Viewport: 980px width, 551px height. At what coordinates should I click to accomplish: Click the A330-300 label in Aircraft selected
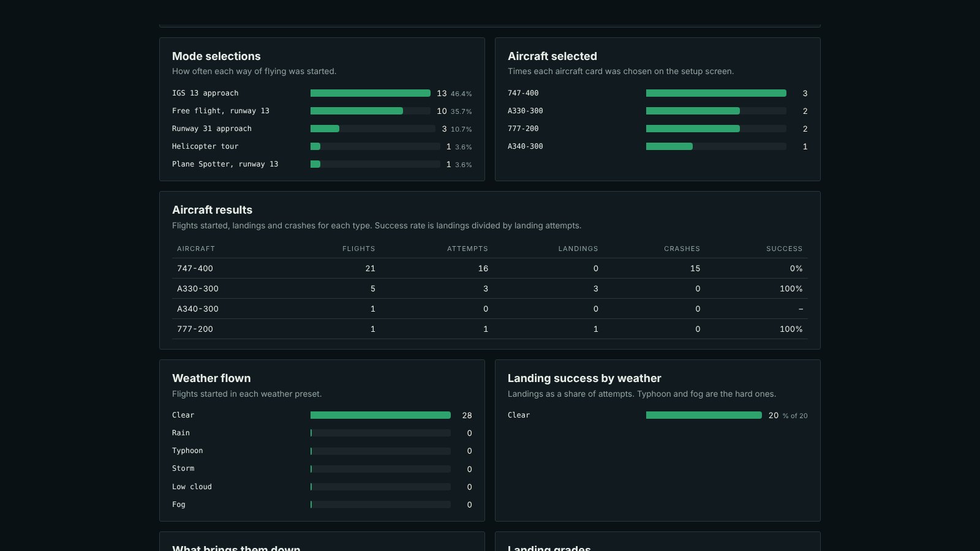(x=526, y=111)
